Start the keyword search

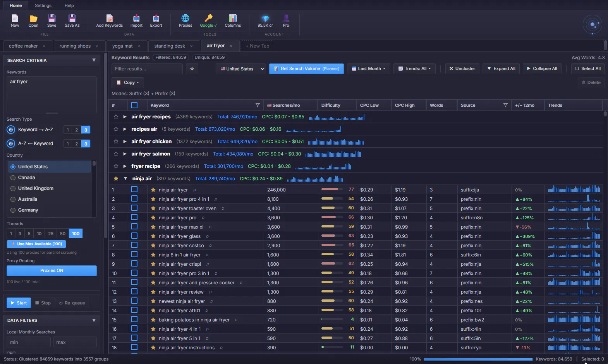point(19,303)
